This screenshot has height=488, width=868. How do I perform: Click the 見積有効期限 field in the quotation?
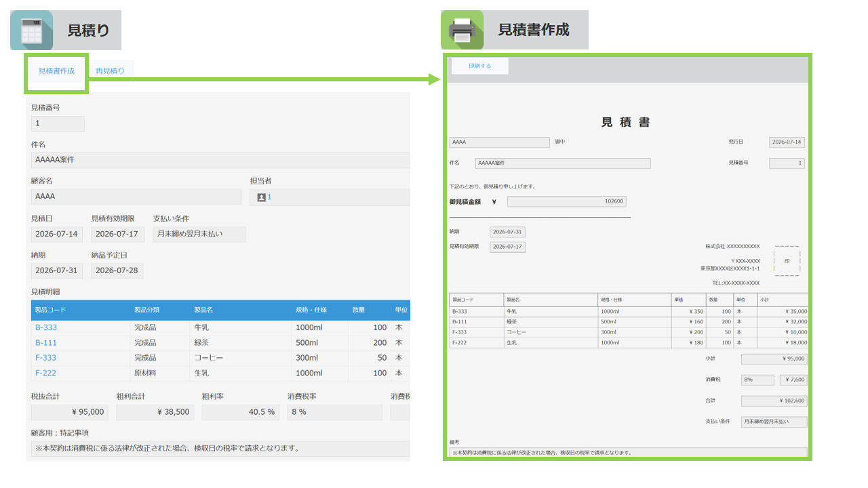tap(508, 247)
